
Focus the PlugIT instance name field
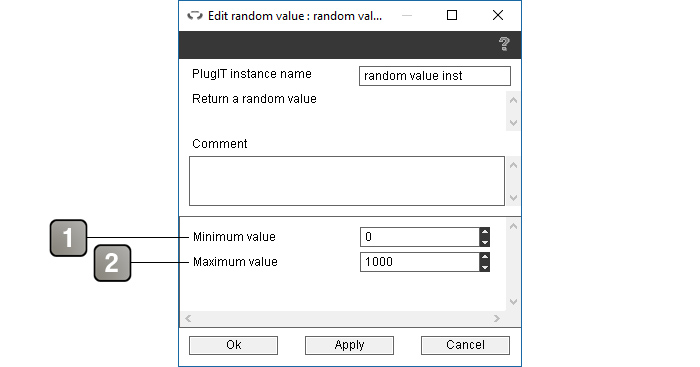point(435,76)
